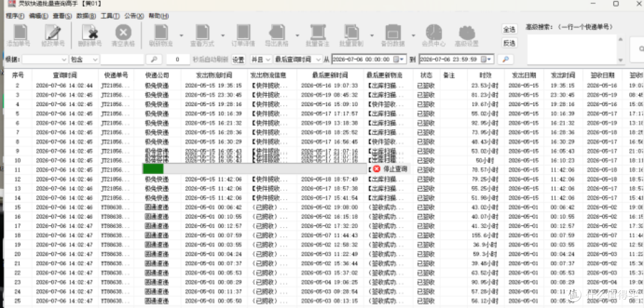
Task: Open the 查看(S) menu
Action: tap(62, 16)
